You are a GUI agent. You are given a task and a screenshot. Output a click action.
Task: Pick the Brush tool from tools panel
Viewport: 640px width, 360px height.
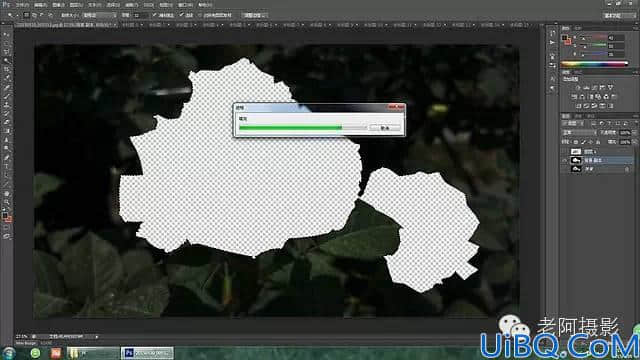click(x=6, y=96)
